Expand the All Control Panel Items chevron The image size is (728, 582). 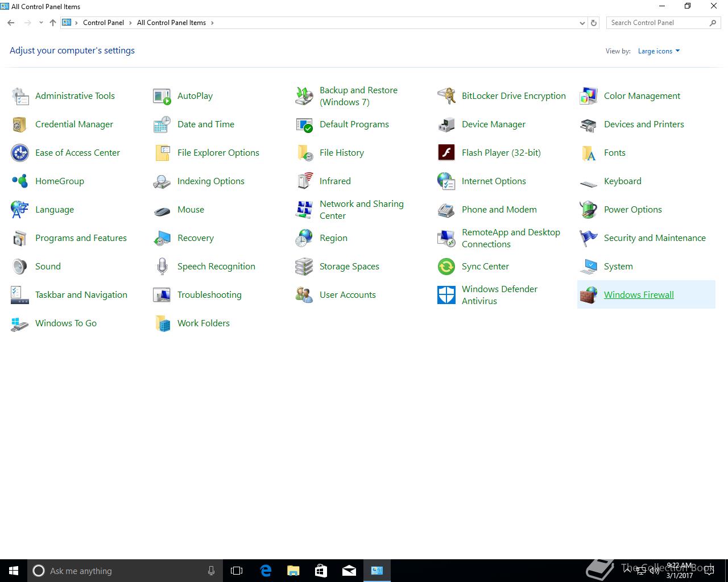pyautogui.click(x=212, y=23)
